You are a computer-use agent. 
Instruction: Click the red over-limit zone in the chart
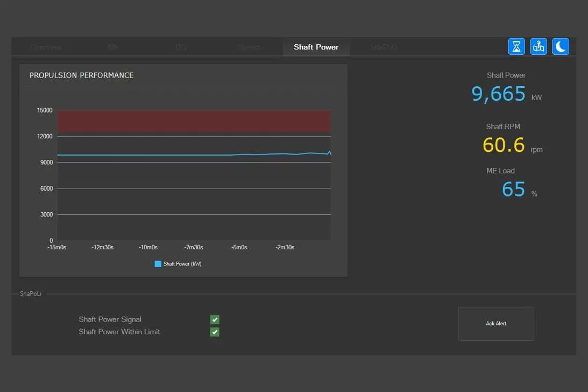point(194,121)
